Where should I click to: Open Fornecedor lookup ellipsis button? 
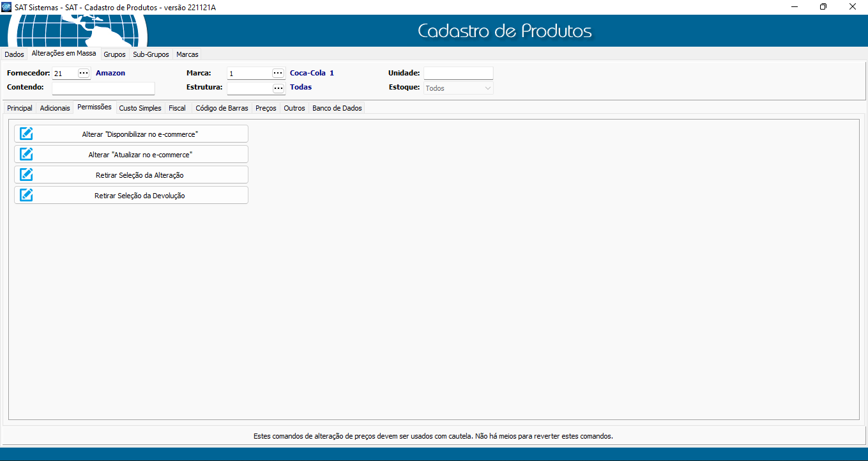pyautogui.click(x=84, y=73)
